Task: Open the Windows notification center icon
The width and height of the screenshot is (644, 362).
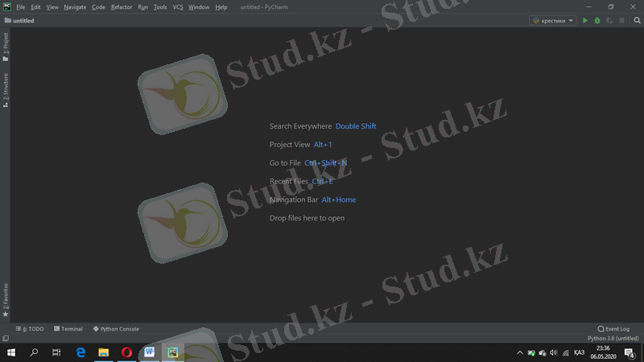Action: click(x=630, y=352)
